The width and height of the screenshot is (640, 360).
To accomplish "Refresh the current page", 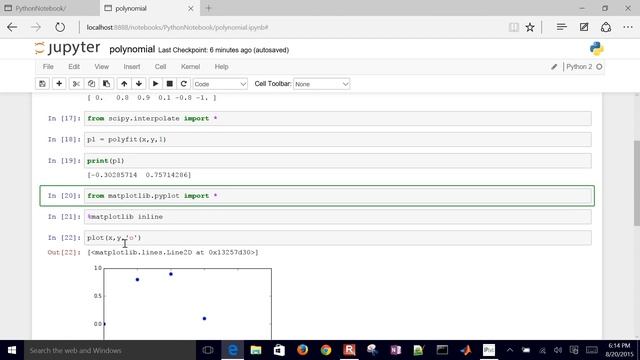I will [x=60, y=27].
